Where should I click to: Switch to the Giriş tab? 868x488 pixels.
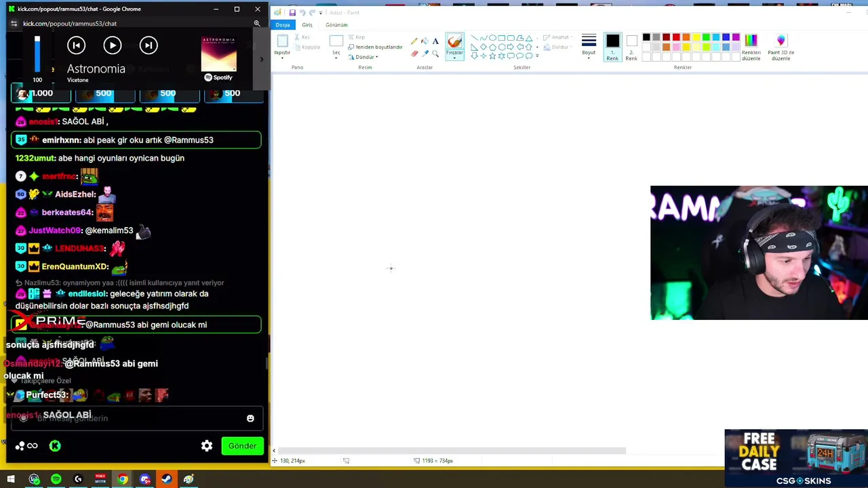click(307, 24)
